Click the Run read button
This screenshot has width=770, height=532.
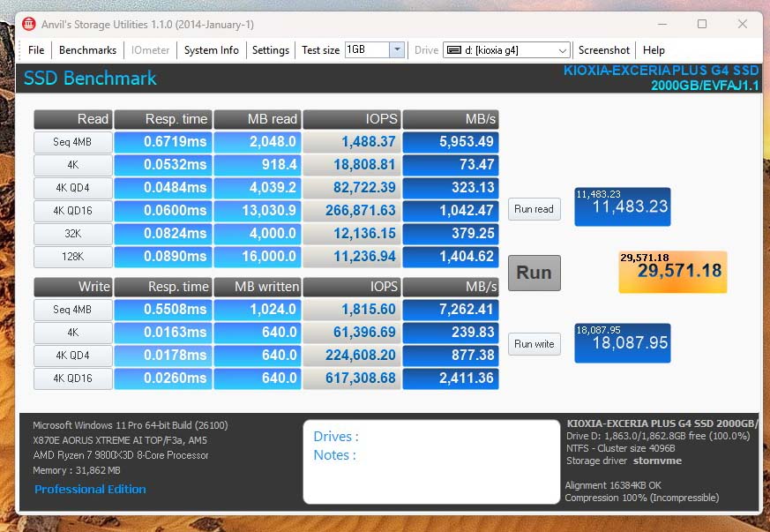click(x=534, y=209)
